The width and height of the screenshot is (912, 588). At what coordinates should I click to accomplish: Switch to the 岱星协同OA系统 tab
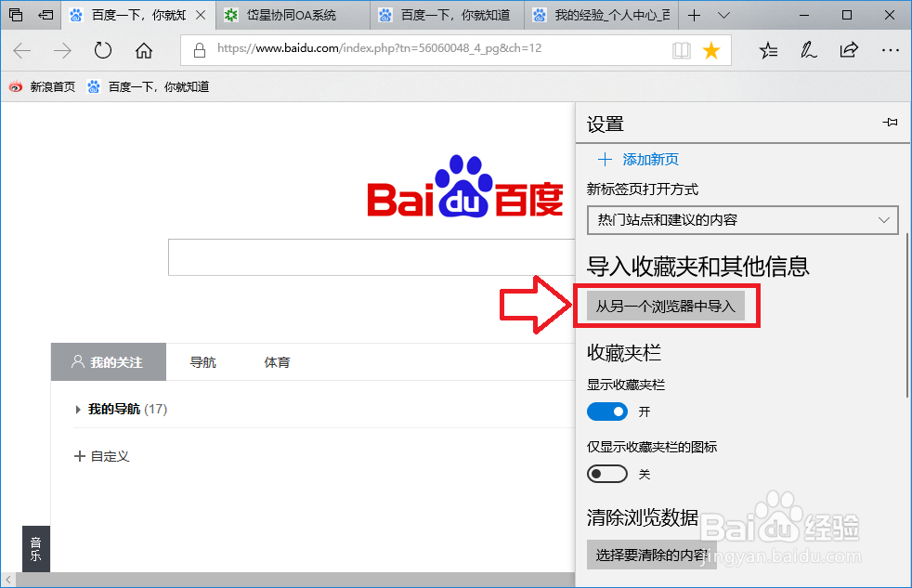click(293, 15)
